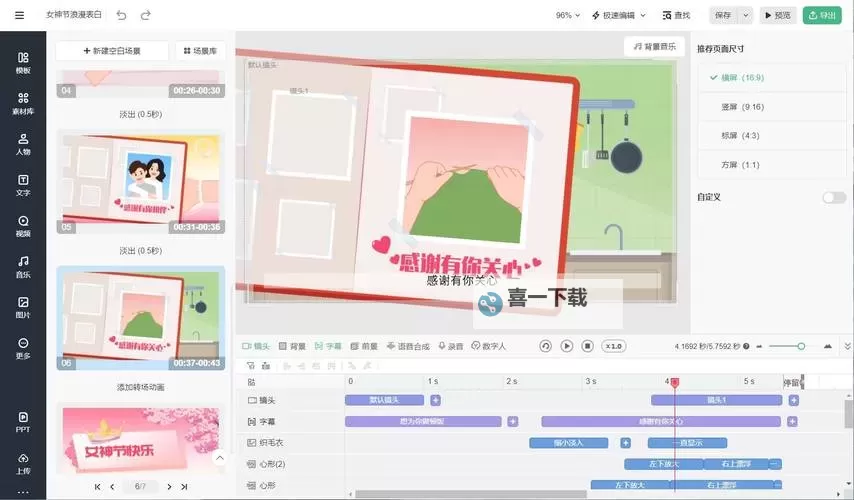Click 添加转场动画 under scene 06

point(141,387)
